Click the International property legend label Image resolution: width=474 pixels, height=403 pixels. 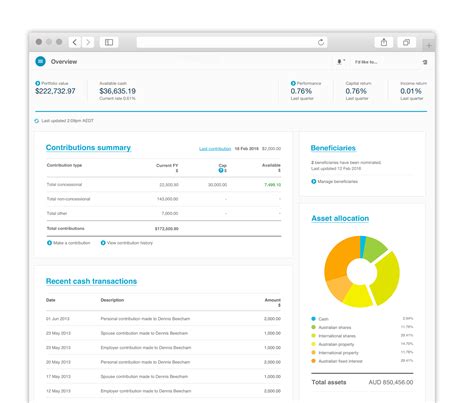(338, 353)
